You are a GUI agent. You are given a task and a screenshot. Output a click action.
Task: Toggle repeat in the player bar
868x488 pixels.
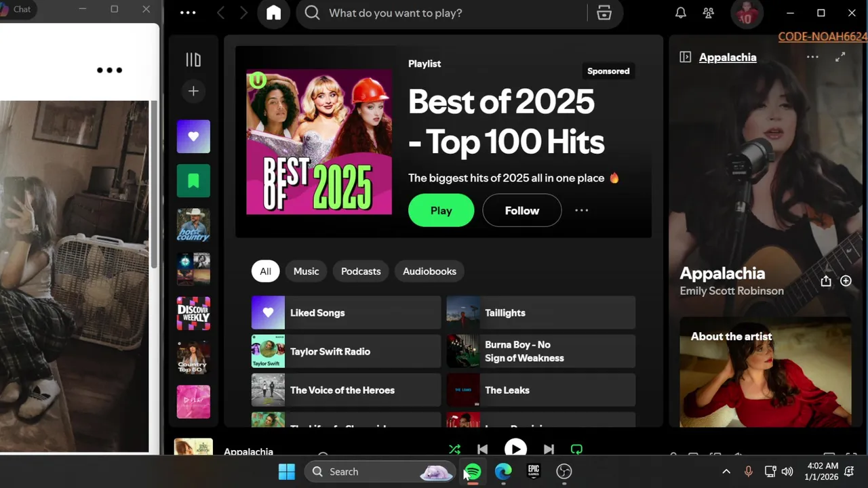click(576, 449)
